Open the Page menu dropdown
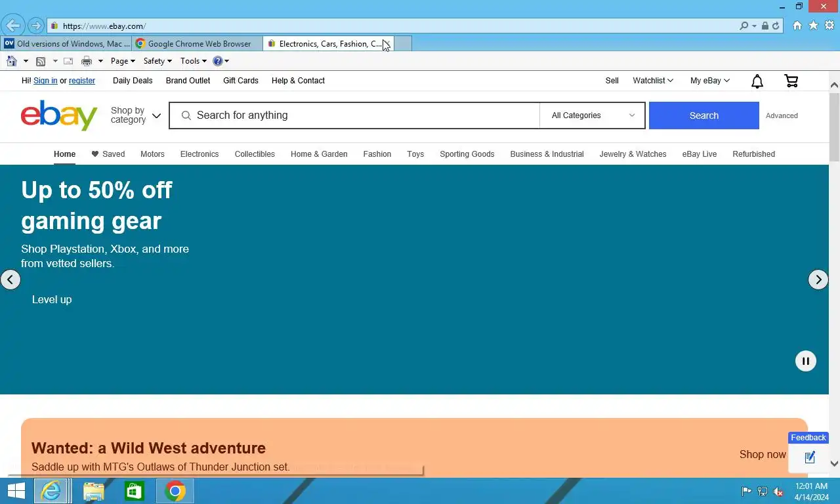This screenshot has height=504, width=840. 123,61
